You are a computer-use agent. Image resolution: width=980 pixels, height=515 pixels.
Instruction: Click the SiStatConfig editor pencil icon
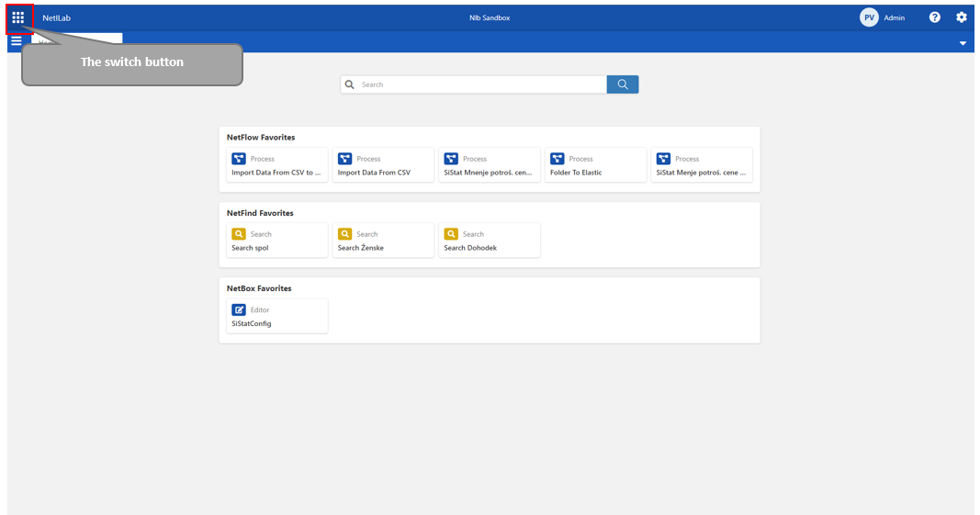tap(239, 310)
